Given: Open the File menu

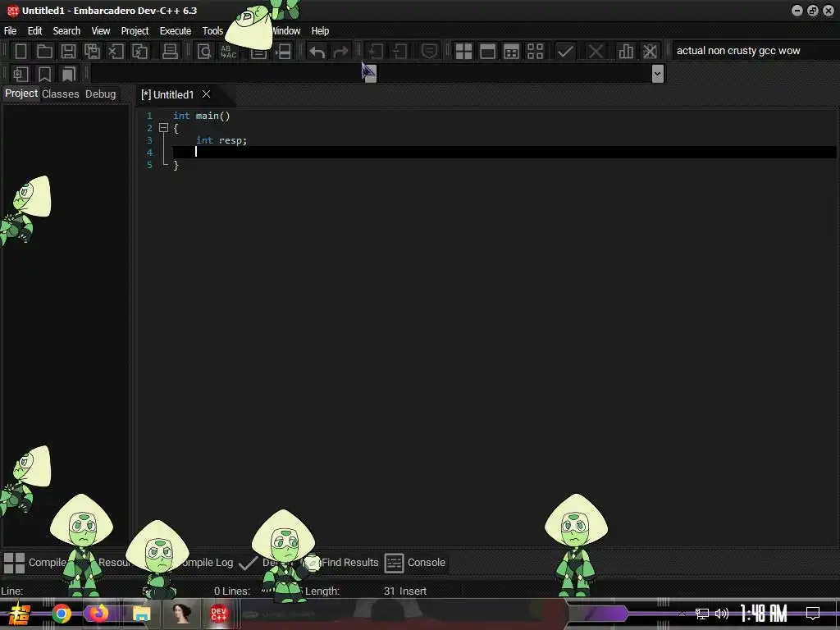Looking at the screenshot, I should point(10,31).
